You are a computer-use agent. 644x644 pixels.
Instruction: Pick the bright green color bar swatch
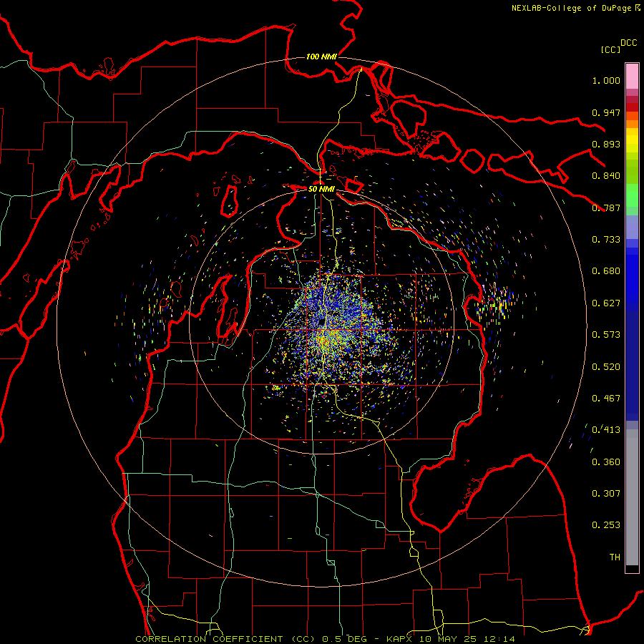(632, 195)
